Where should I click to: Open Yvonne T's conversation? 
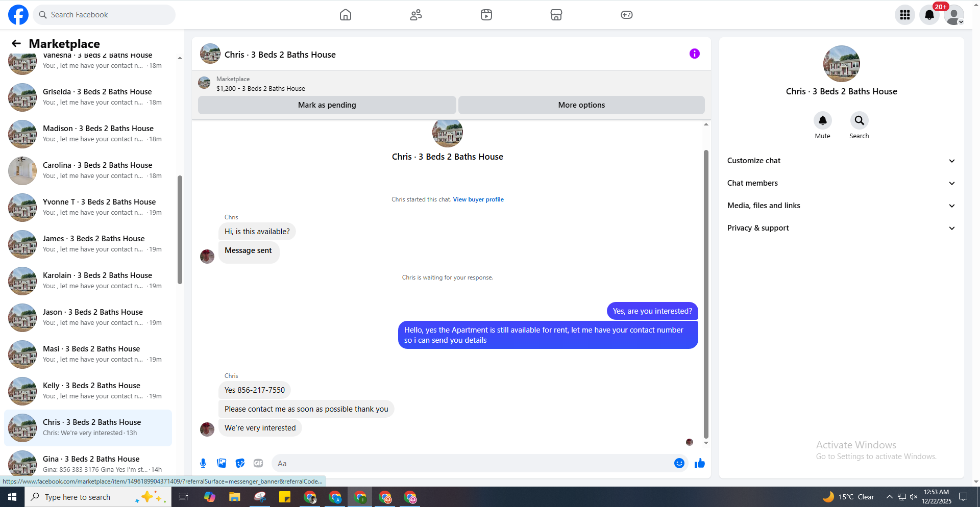(x=88, y=207)
